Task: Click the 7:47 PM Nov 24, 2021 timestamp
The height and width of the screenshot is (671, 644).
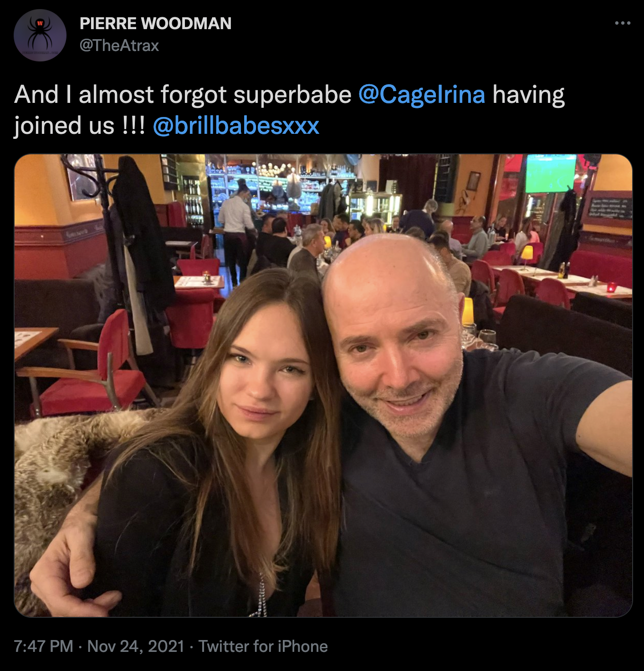Action: [x=99, y=646]
